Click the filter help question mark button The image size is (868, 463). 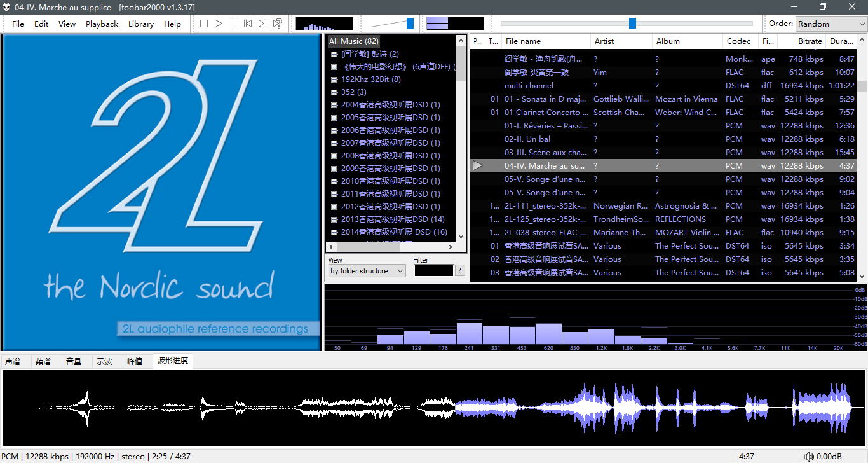click(460, 271)
